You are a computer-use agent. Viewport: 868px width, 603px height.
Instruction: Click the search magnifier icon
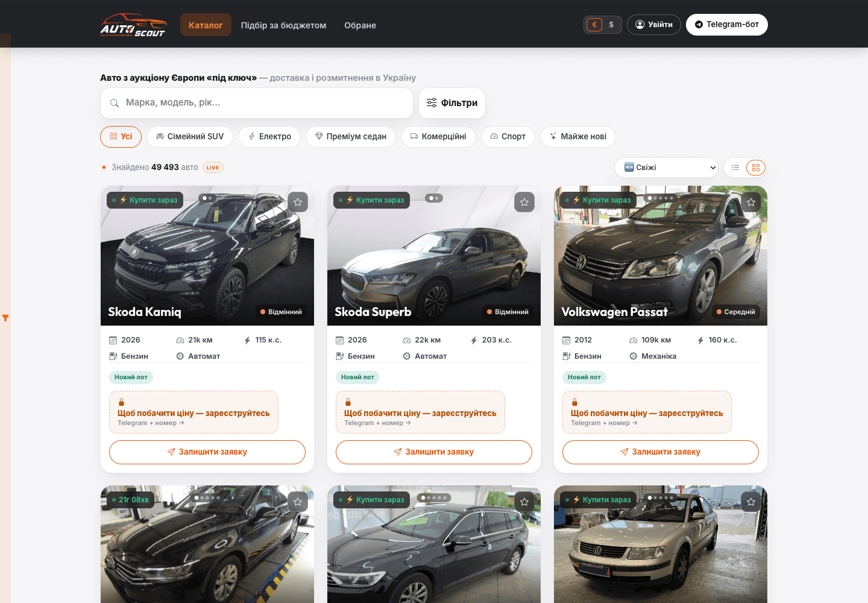pyautogui.click(x=115, y=103)
